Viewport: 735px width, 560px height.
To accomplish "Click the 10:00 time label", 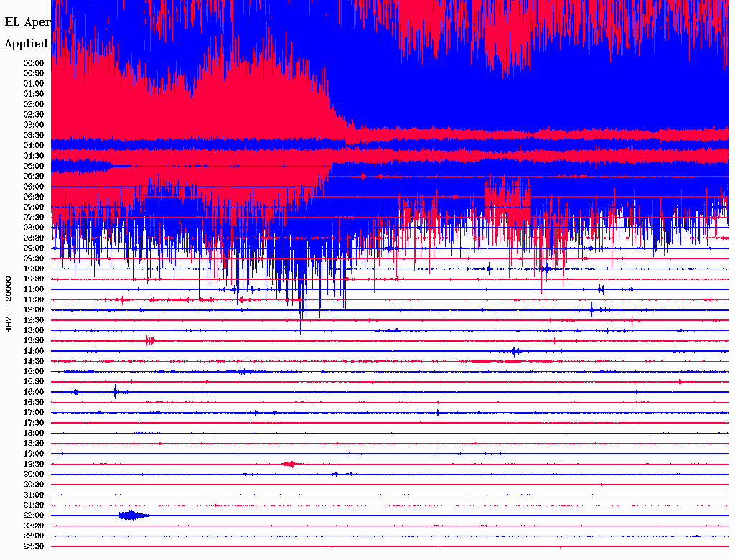I will point(34,269).
